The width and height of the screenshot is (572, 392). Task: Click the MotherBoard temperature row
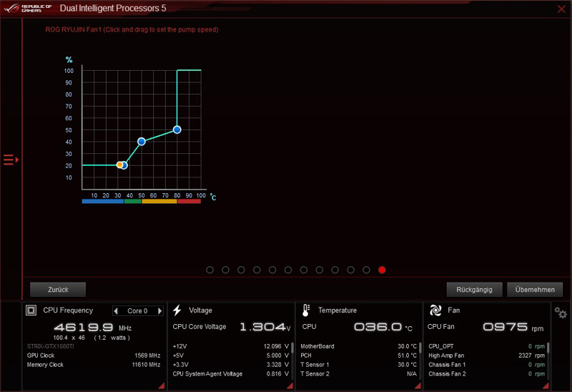[358, 346]
